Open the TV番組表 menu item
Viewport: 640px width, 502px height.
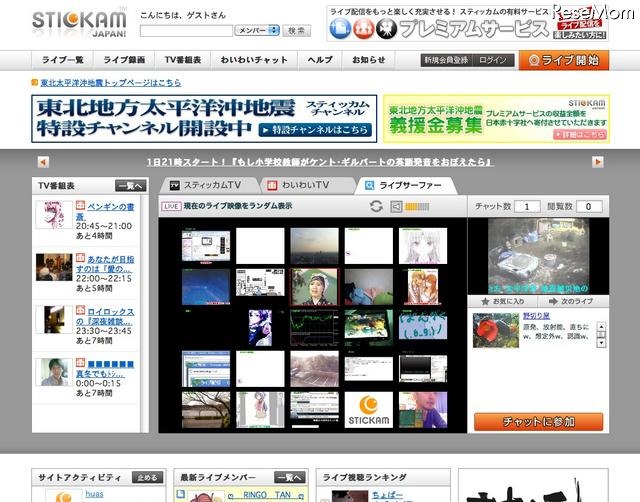183,60
